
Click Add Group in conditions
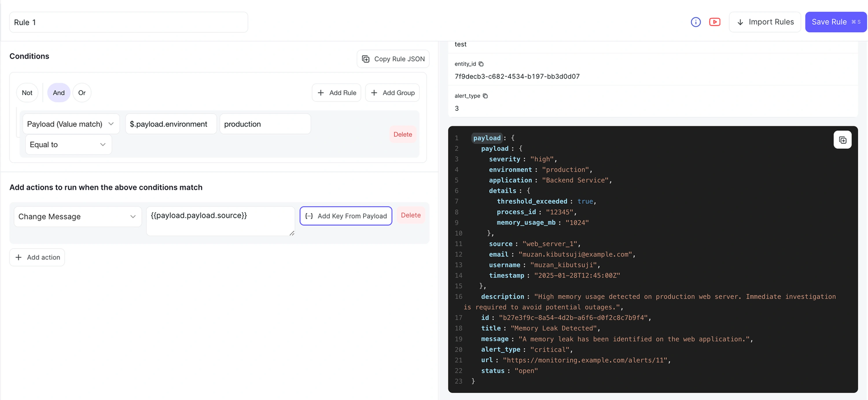pyautogui.click(x=392, y=93)
